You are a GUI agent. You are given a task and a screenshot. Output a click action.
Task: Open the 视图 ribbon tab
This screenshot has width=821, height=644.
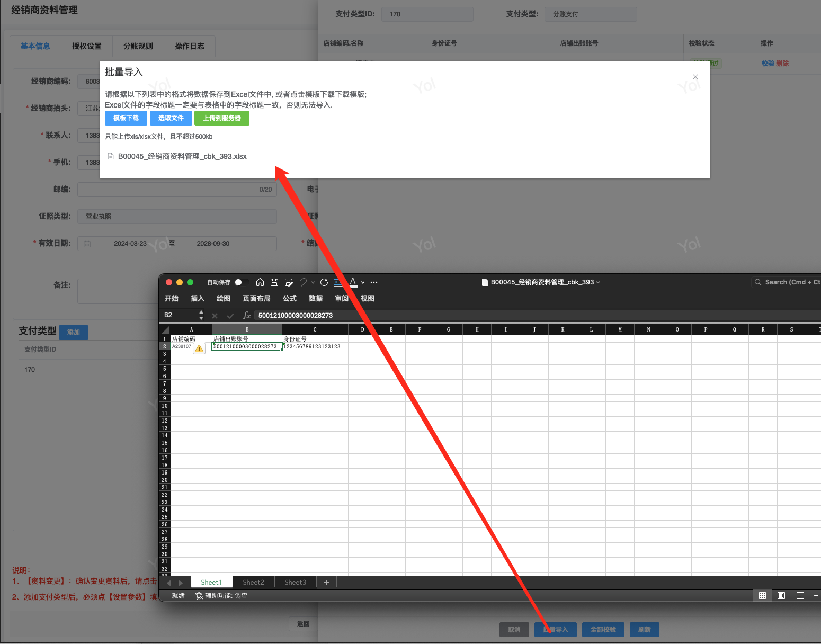point(368,299)
